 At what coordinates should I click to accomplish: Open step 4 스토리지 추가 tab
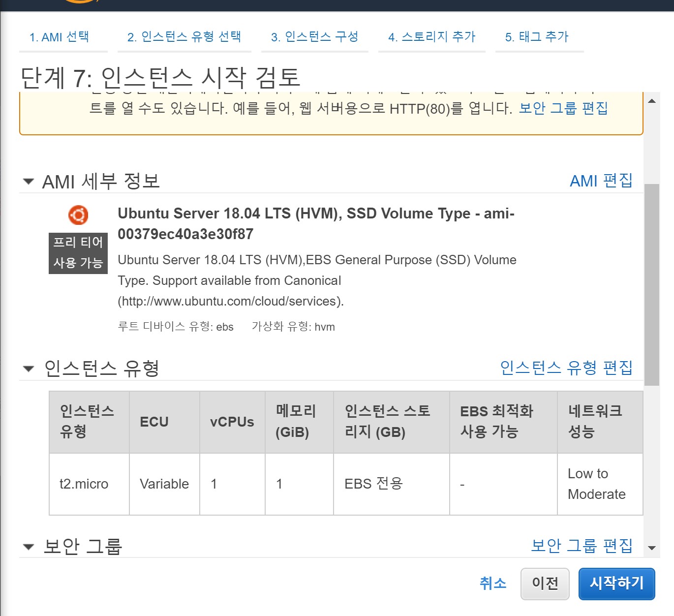click(431, 37)
